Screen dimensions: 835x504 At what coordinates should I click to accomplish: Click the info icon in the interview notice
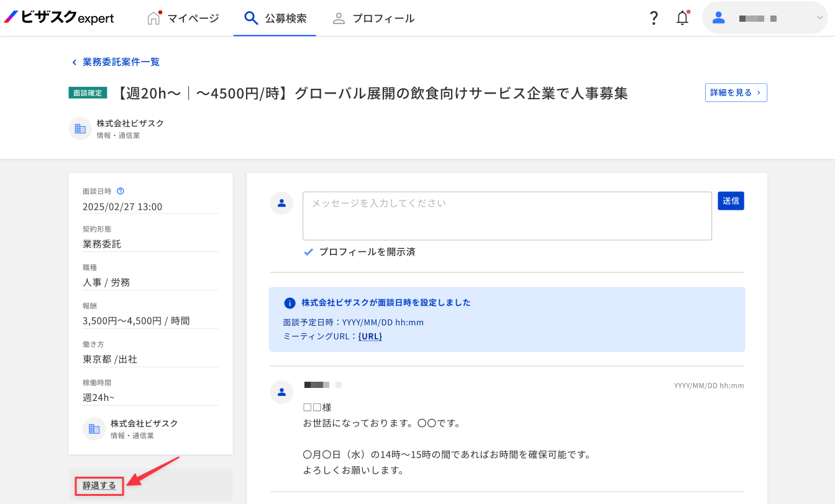pyautogui.click(x=290, y=303)
